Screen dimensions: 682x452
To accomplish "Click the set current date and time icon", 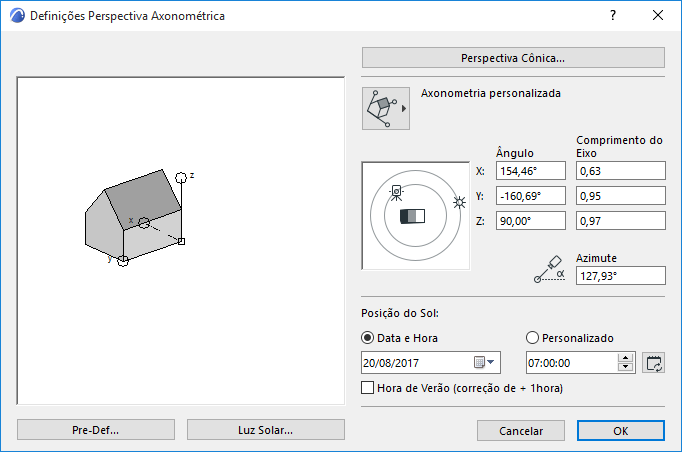I will (x=655, y=362).
